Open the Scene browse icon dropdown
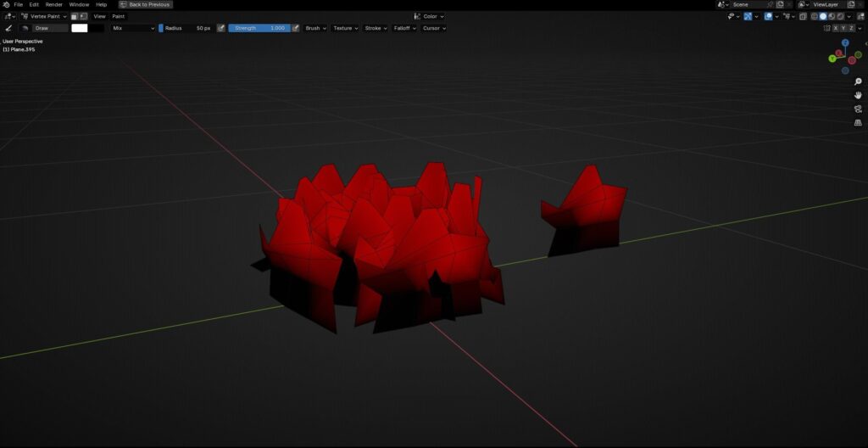The width and height of the screenshot is (868, 448). click(x=723, y=4)
